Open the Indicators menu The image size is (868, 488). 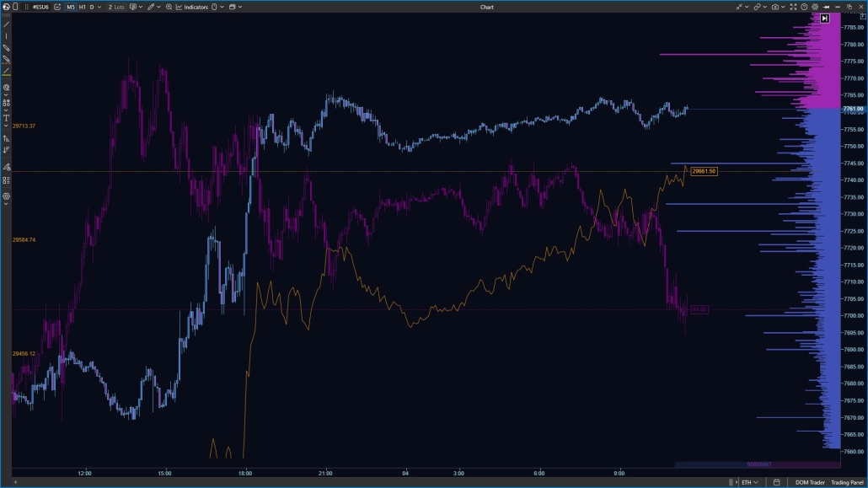pyautogui.click(x=191, y=8)
